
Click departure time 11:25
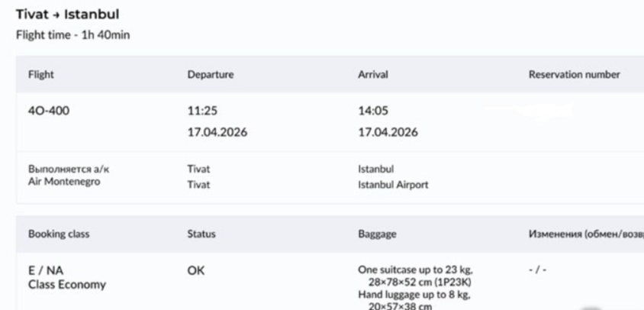202,111
